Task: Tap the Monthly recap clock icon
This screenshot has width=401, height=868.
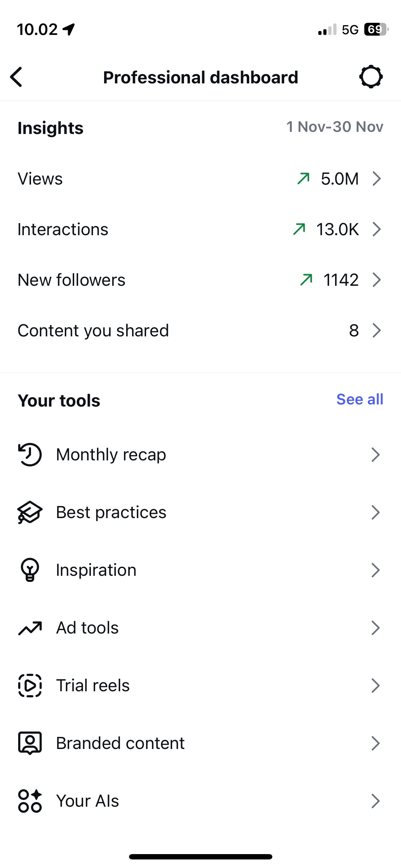Action: click(x=30, y=455)
